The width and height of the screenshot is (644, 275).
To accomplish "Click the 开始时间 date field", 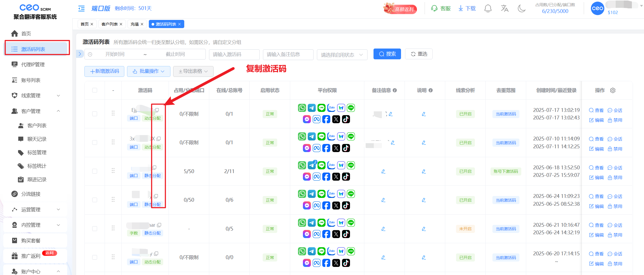I will pos(115,54).
